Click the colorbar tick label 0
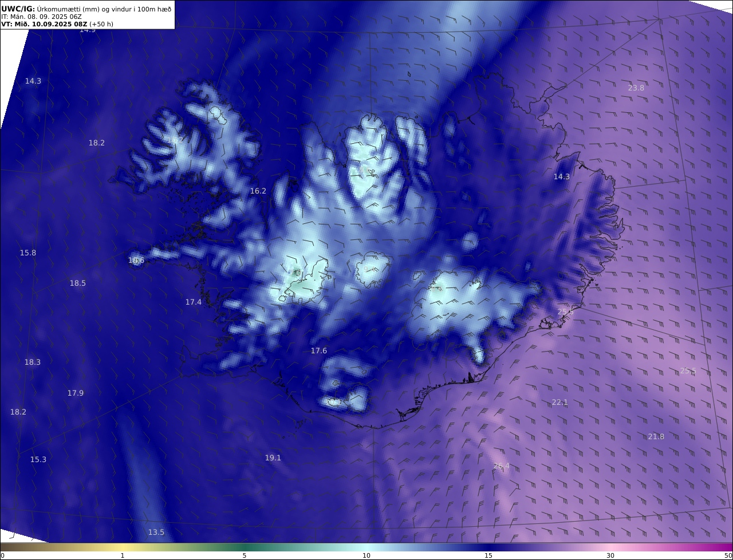Image resolution: width=733 pixels, height=560 pixels. click(2, 555)
